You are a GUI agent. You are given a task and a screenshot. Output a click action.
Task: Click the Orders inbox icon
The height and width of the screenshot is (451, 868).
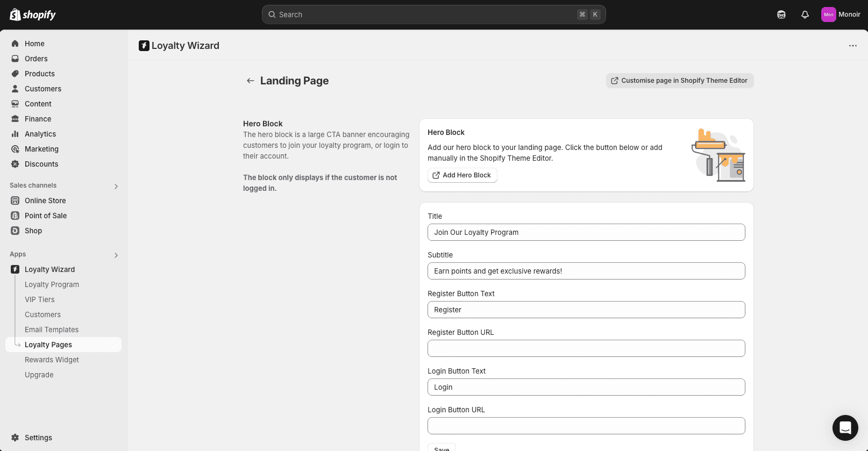click(15, 59)
